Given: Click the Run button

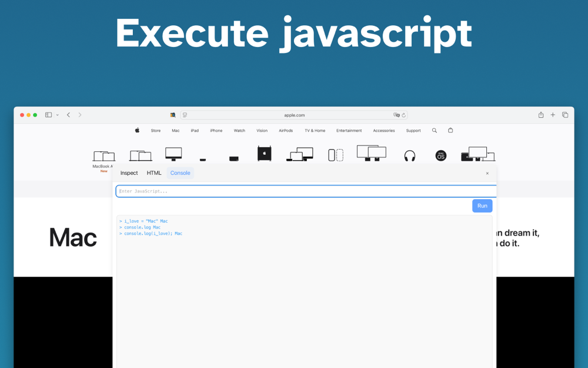Looking at the screenshot, I should pyautogui.click(x=482, y=205).
